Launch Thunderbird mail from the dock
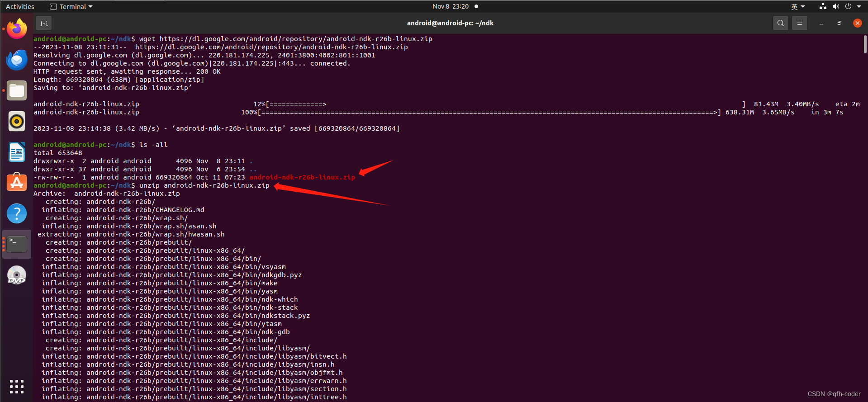The image size is (868, 402). click(17, 60)
